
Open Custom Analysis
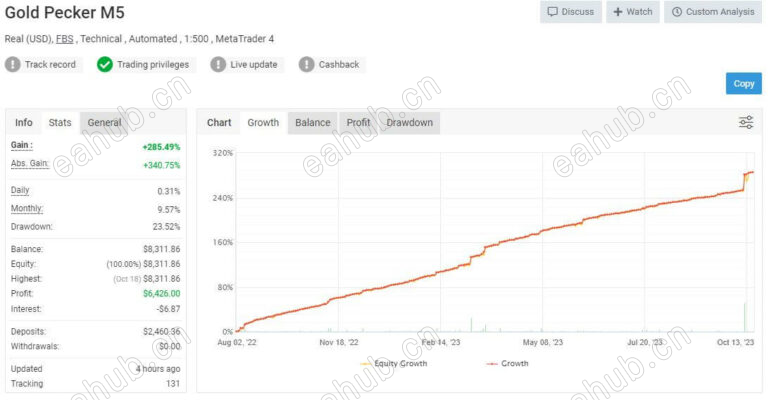[713, 12]
